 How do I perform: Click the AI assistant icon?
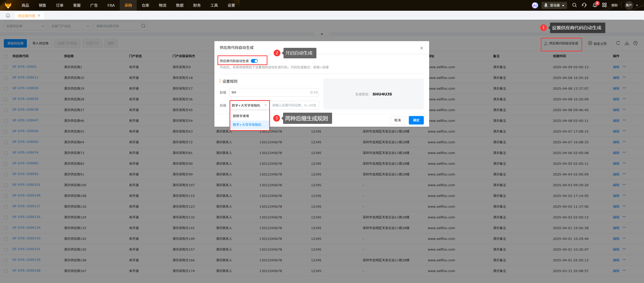535,5
